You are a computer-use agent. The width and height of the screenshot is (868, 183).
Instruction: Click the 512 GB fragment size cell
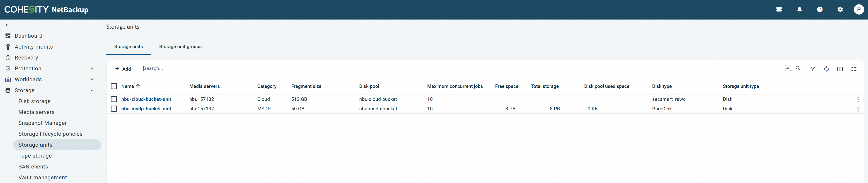[x=299, y=99]
